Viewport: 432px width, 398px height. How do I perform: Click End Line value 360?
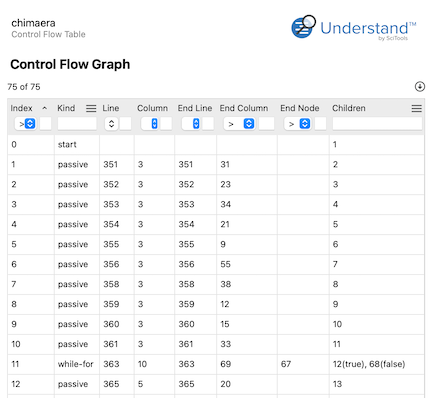(186, 324)
